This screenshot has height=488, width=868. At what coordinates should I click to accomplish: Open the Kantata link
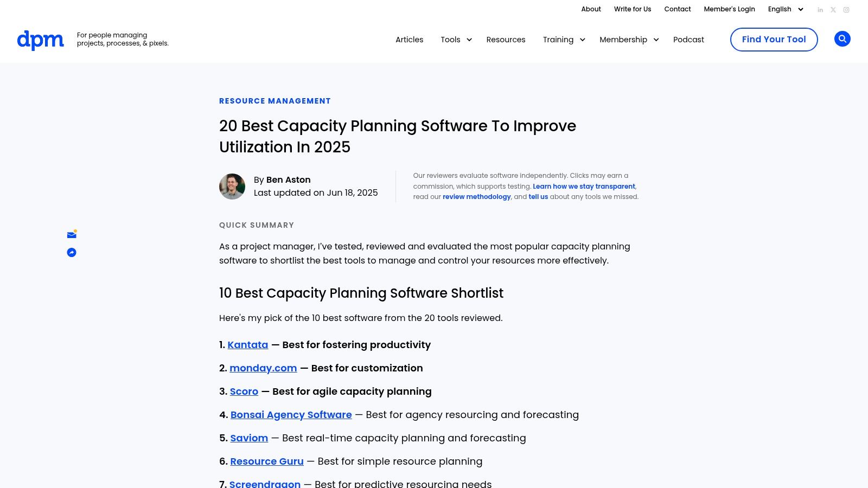[248, 345]
